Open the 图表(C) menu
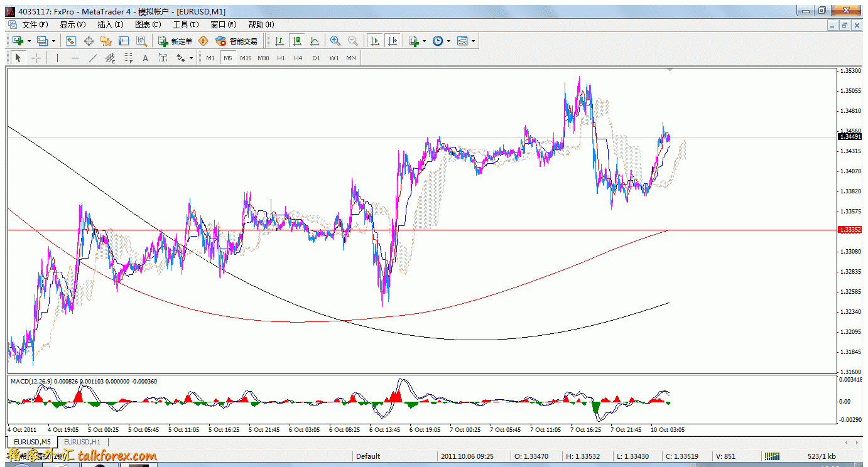This screenshot has height=467, width=868. click(x=148, y=24)
